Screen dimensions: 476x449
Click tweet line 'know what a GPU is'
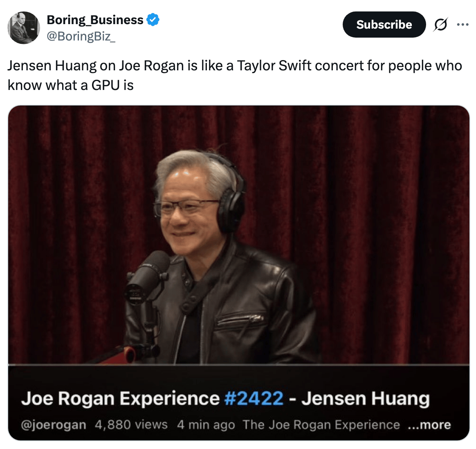(x=70, y=85)
